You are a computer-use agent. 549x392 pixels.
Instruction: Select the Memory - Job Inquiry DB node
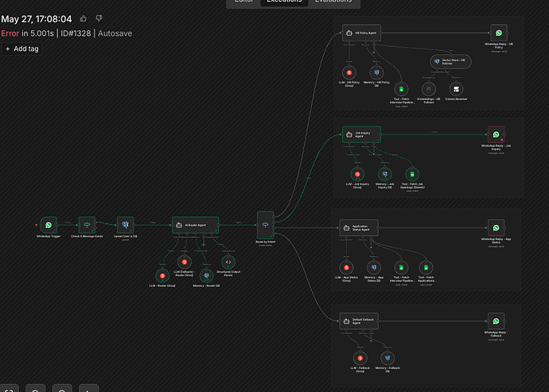pyautogui.click(x=385, y=174)
